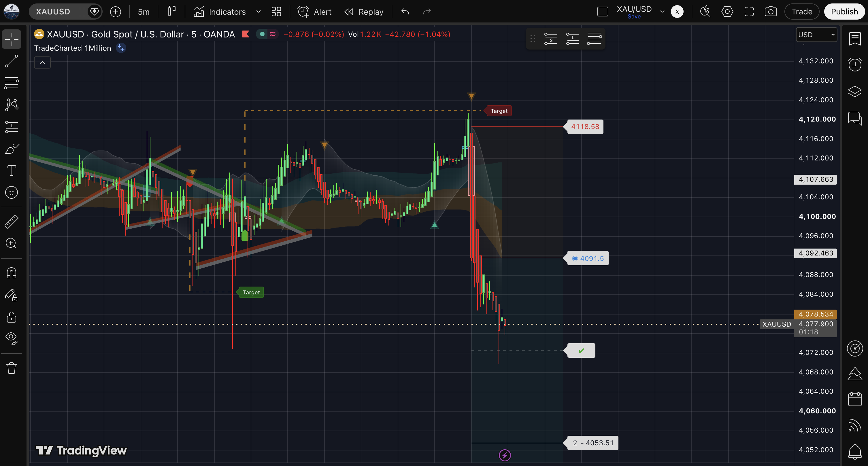Open the forecasting and position tools

coord(12,127)
